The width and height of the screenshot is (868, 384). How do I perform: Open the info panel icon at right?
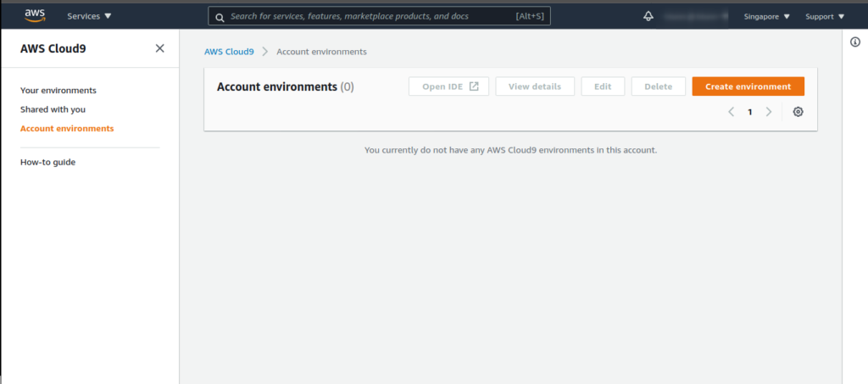(855, 42)
